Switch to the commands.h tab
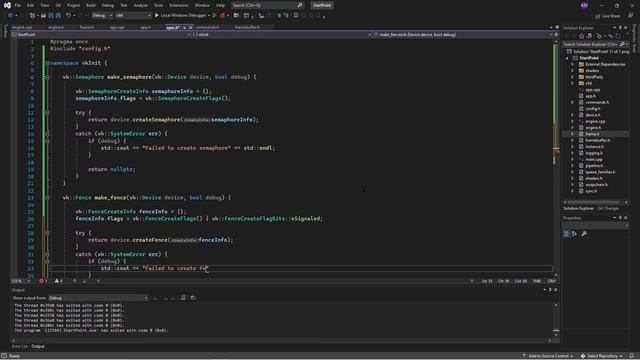The height and width of the screenshot is (360, 640). click(x=207, y=27)
